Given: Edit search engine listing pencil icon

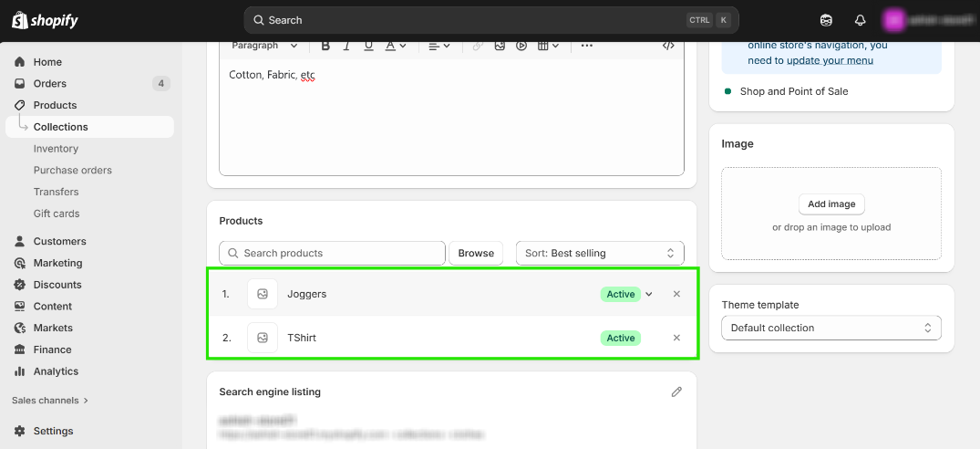Looking at the screenshot, I should (676, 392).
